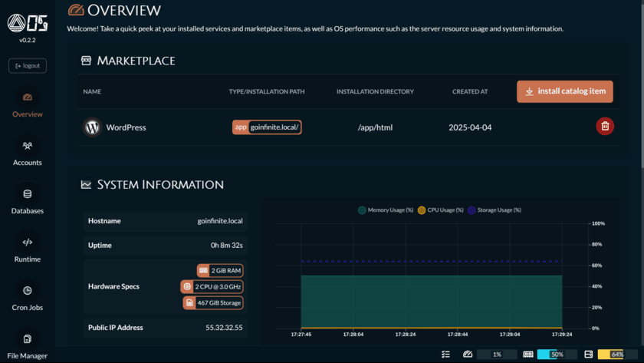
Task: Click the 467 GiB Storage badge
Action: point(213,303)
